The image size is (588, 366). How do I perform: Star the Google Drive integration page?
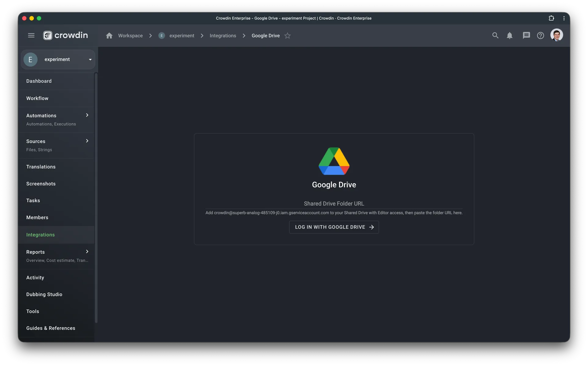point(288,36)
